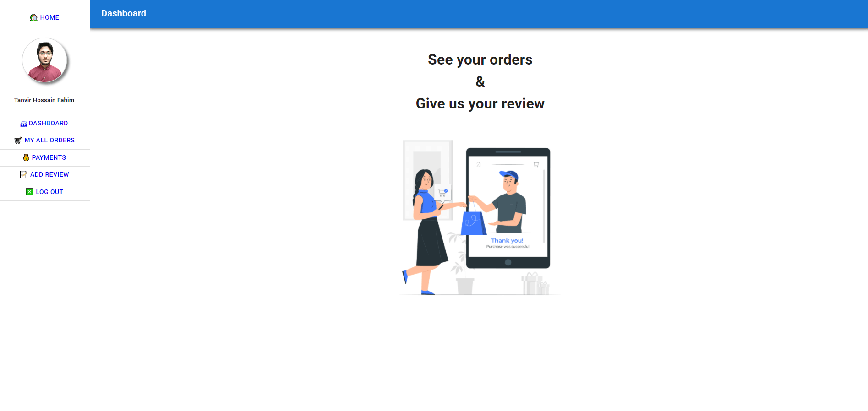
Task: Click the small cart speech bubble in the illustration
Action: click(x=442, y=193)
